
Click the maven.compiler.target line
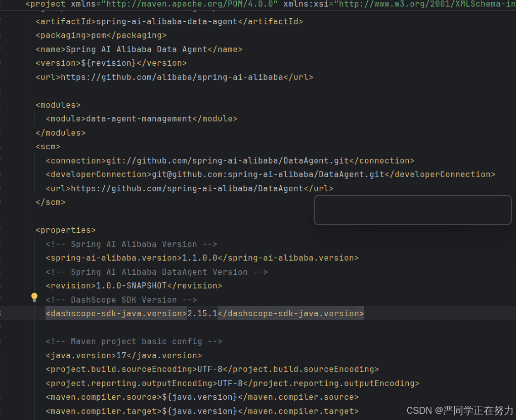click(x=202, y=411)
